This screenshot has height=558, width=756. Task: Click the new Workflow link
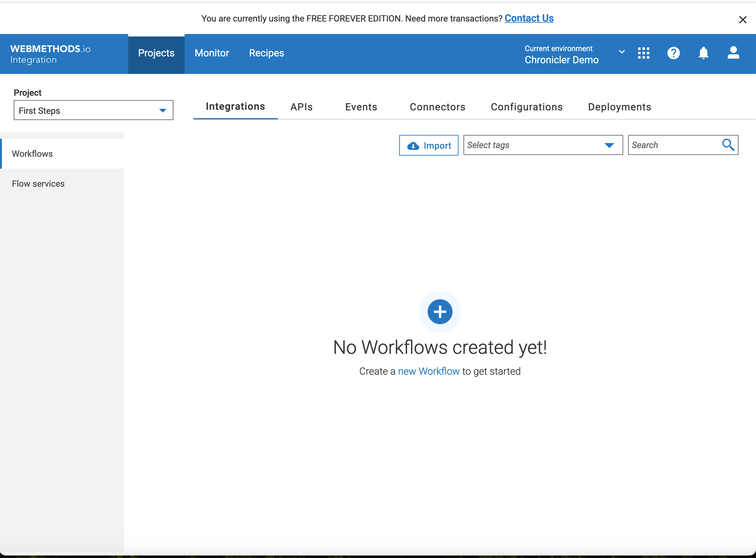click(x=429, y=371)
